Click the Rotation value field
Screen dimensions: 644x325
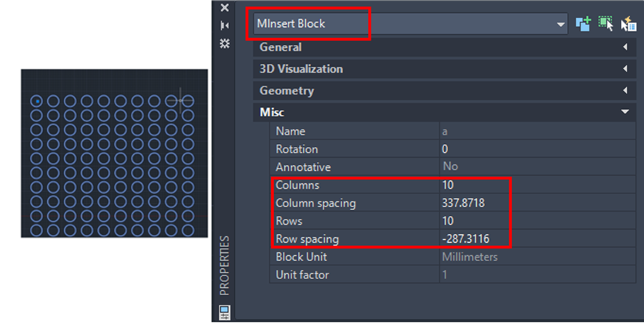pos(537,149)
